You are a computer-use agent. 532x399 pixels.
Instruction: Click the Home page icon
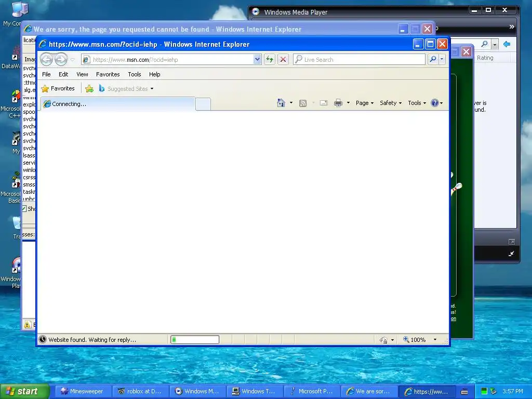(x=281, y=103)
